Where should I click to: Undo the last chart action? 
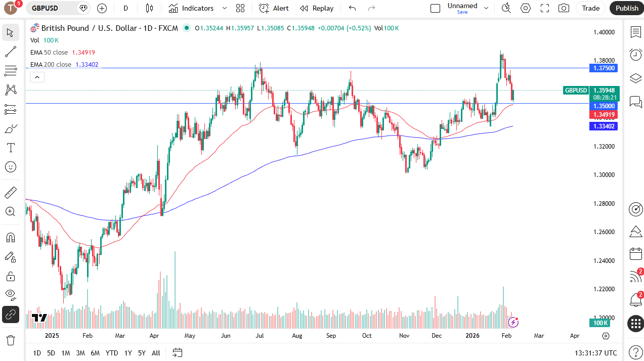click(x=353, y=8)
